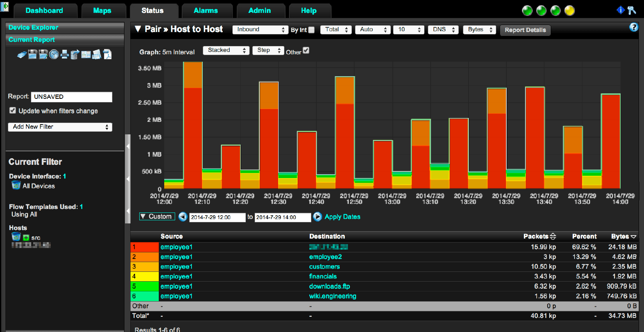Image resolution: width=644 pixels, height=332 pixels.
Task: Open the Step graph style dropdown
Action: (x=268, y=50)
